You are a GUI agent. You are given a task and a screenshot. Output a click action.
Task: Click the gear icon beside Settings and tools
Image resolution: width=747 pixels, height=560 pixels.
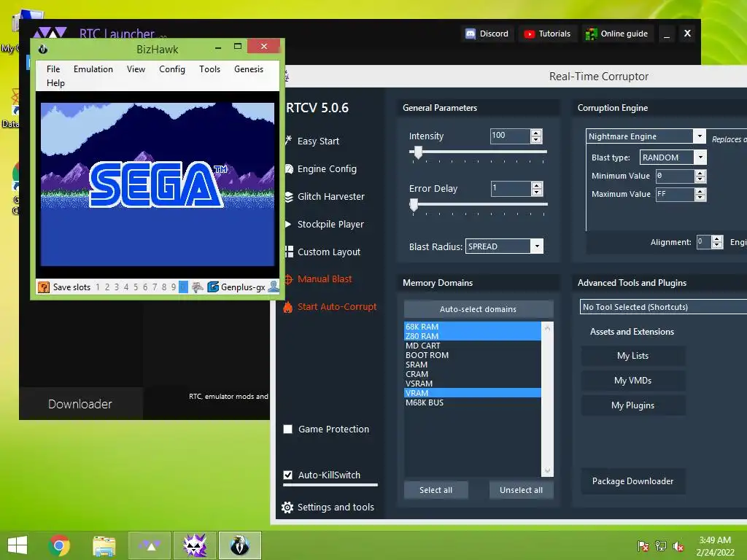click(287, 507)
